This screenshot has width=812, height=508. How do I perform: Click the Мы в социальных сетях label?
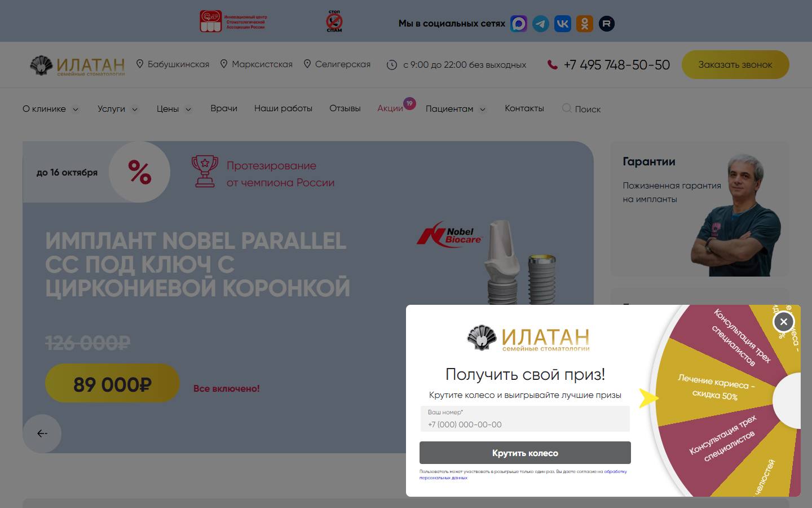tap(452, 24)
